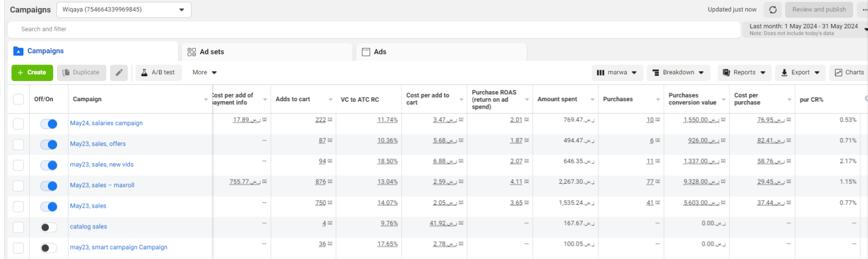Sort by the Amount spent column

pyautogui.click(x=557, y=99)
